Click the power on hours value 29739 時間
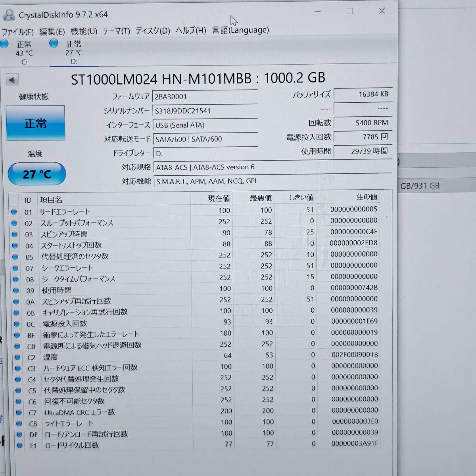476x476 pixels. pyautogui.click(x=363, y=151)
